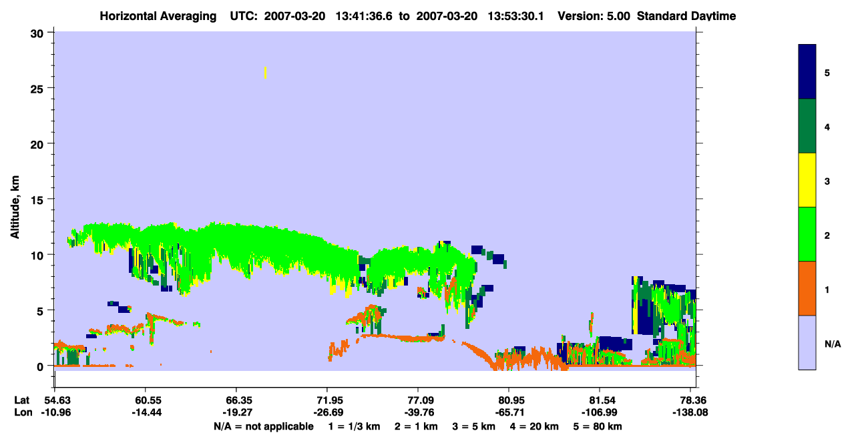868x445 pixels.
Task: Click the isolated yellow feature near 26 km
Action: click(266, 72)
